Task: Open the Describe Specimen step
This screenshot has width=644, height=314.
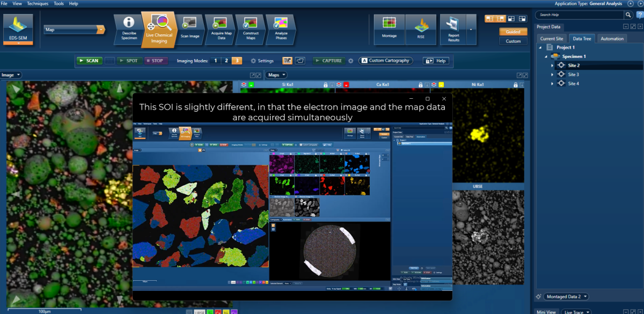Action: tap(128, 28)
